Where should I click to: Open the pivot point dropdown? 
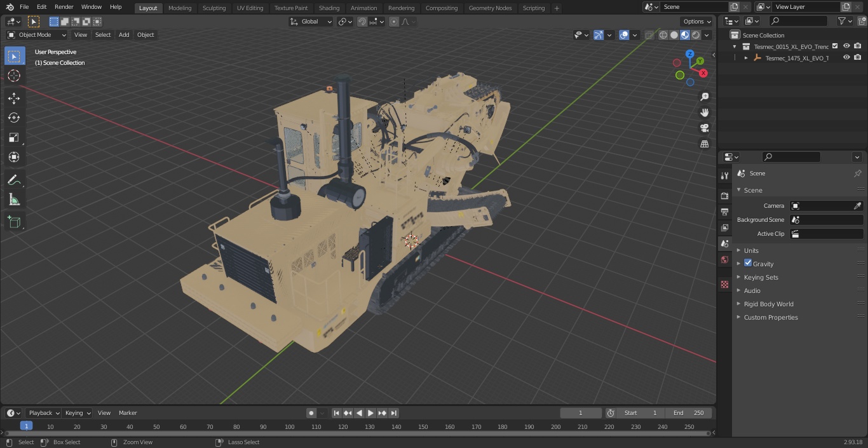tap(345, 22)
